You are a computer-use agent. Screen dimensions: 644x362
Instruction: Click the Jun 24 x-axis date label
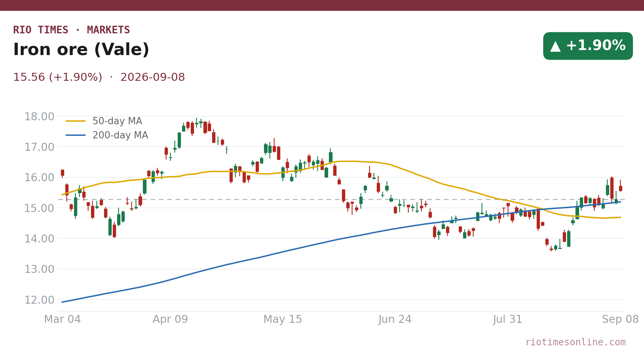395,320
